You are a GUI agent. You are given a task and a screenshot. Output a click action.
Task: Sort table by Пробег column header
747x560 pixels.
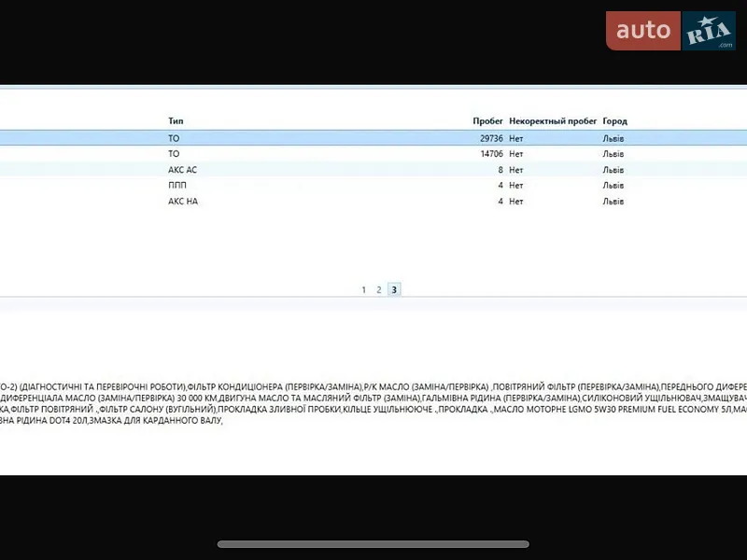(487, 121)
